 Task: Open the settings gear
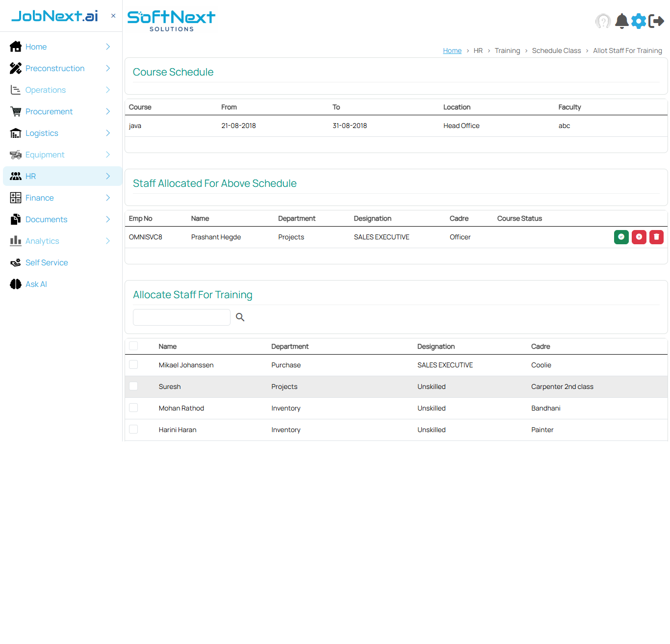[639, 21]
